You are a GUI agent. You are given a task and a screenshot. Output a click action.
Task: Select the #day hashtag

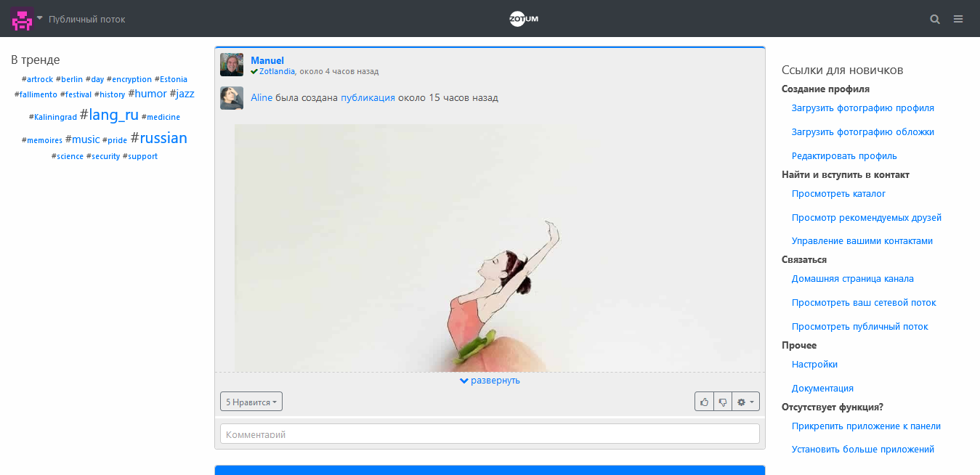pos(95,79)
